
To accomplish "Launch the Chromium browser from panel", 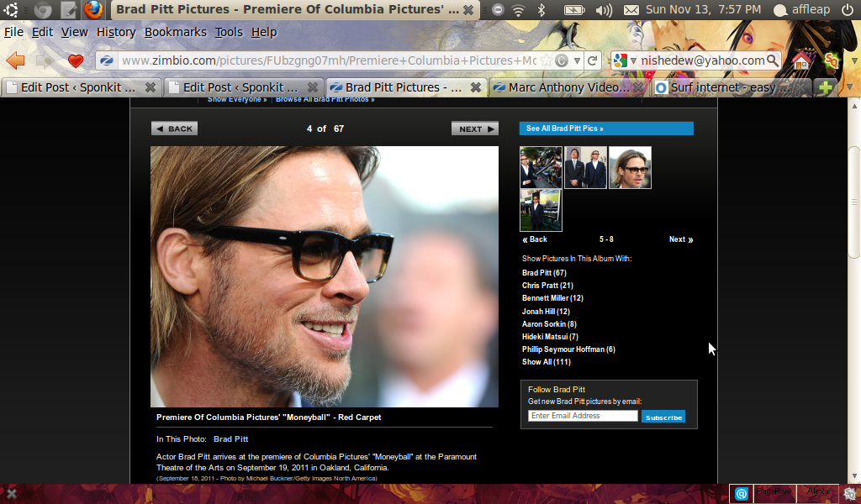I will point(42,10).
